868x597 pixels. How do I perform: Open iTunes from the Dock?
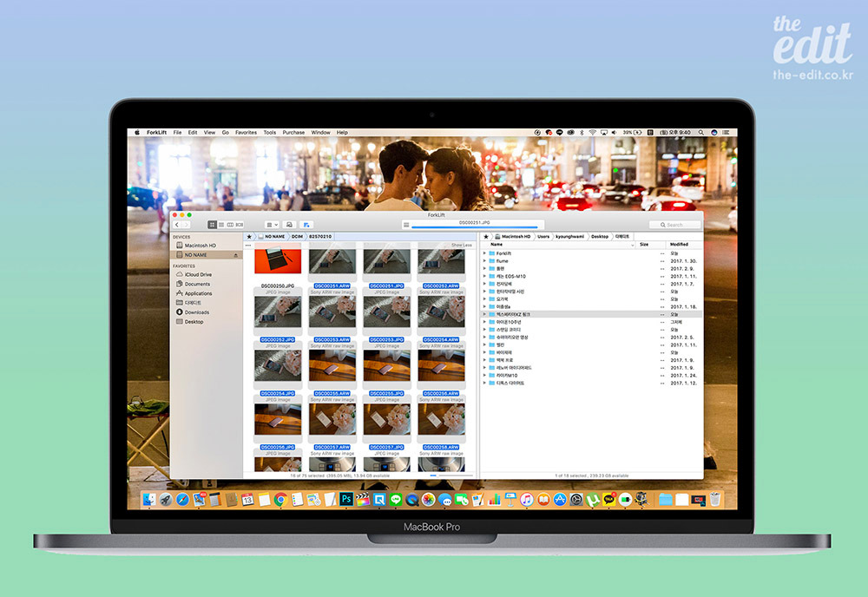[527, 500]
